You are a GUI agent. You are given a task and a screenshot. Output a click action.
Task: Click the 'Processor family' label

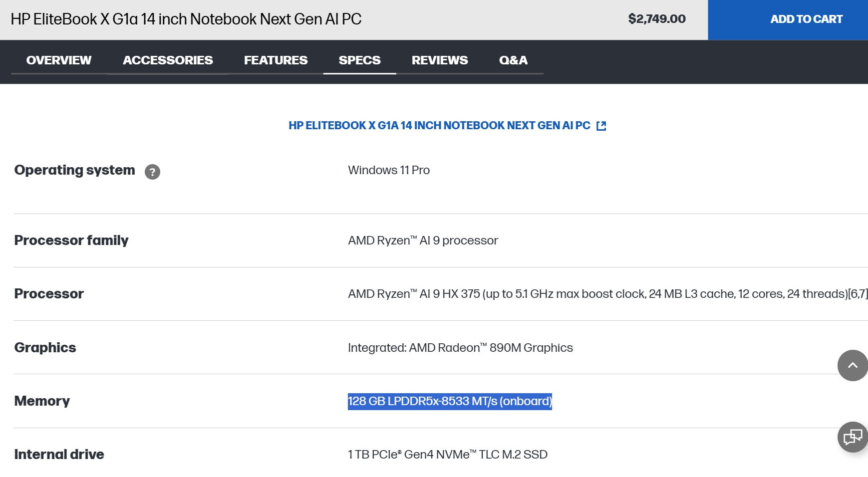coord(71,240)
